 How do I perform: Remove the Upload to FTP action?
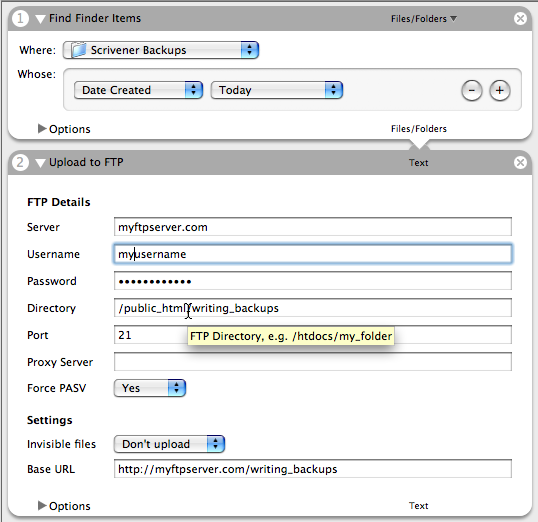tap(520, 162)
